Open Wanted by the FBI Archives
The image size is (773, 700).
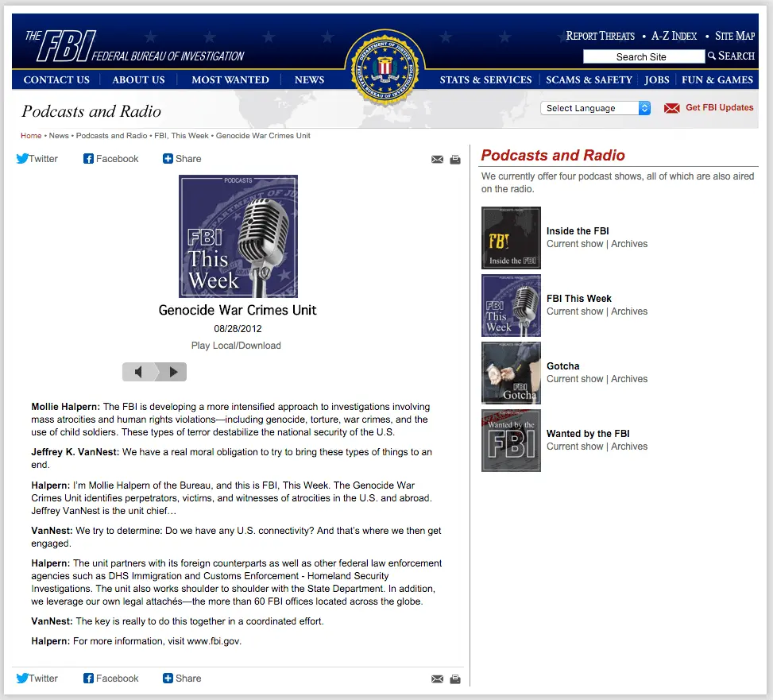tap(629, 447)
